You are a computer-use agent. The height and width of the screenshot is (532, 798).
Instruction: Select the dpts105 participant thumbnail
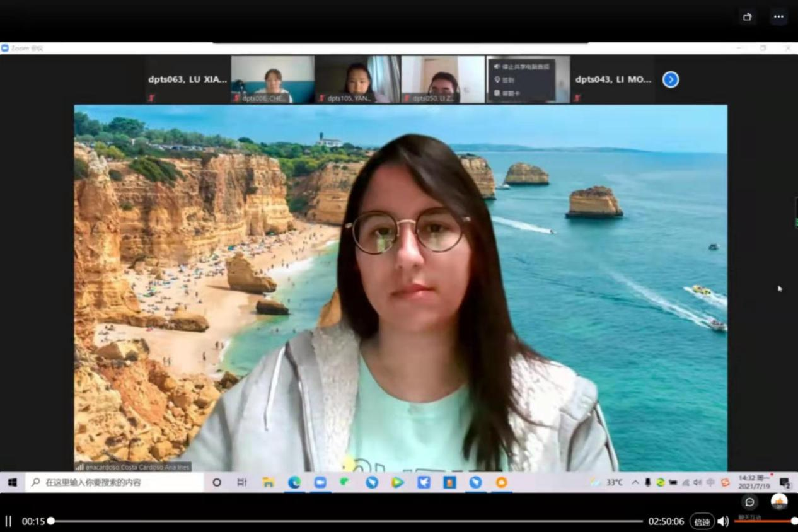357,79
